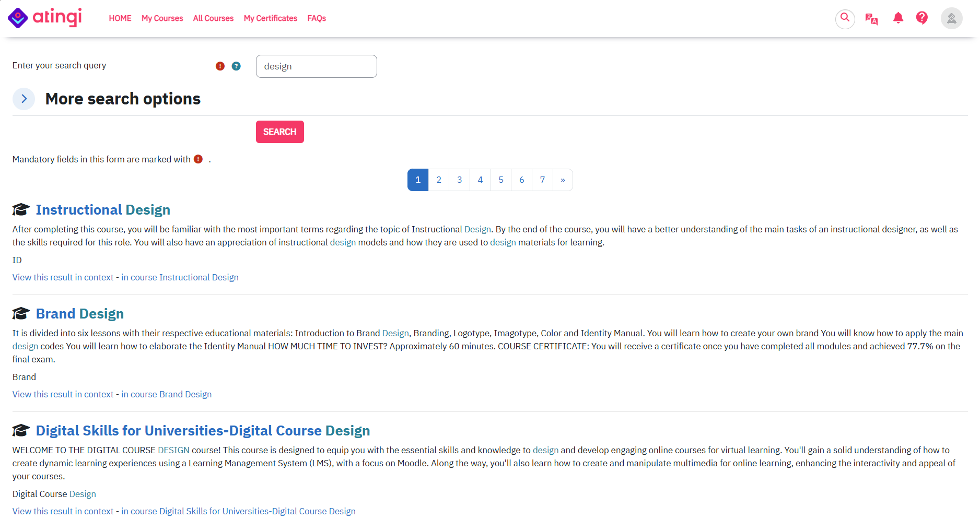Open the My Courses menu item
980x519 pixels.
(162, 18)
